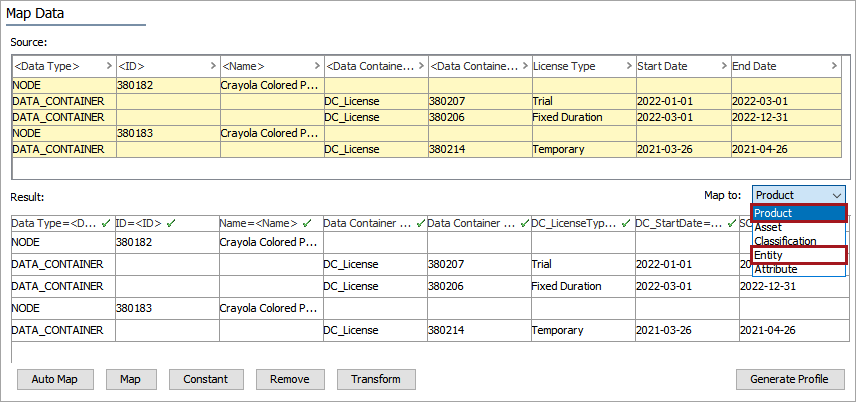Click the Constant button
Screen dimensions: 856x402
pyautogui.click(x=206, y=379)
